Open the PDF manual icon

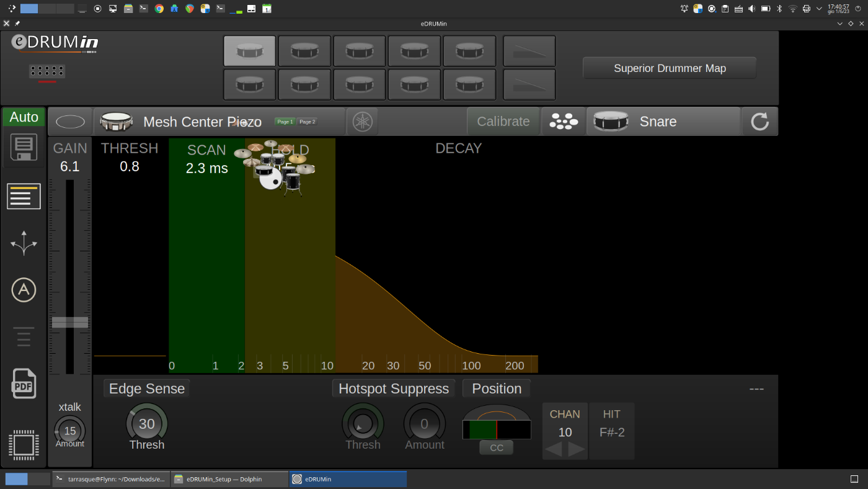24,384
